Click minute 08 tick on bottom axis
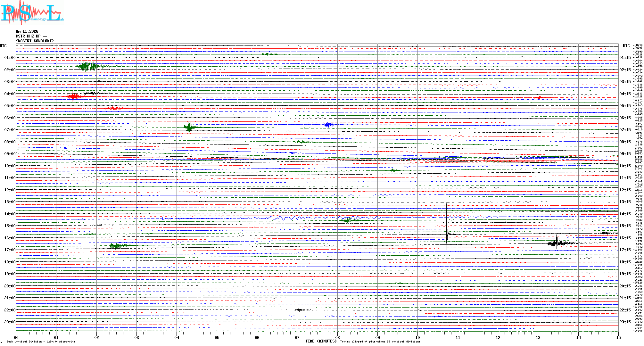Image resolution: width=644 pixels, height=346 pixels. [337, 337]
